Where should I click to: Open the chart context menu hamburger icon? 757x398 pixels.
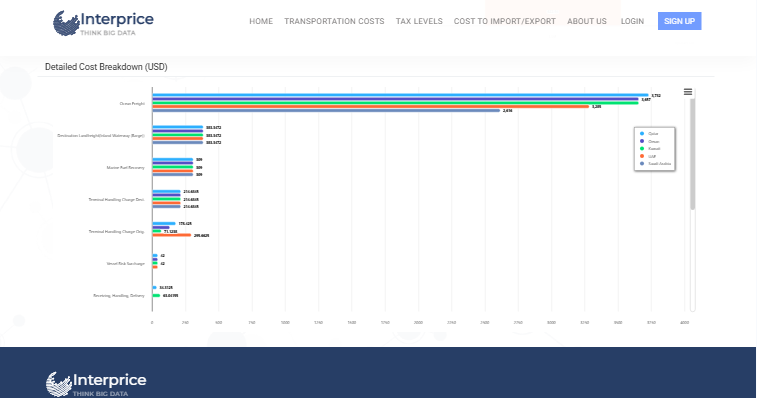tap(687, 92)
